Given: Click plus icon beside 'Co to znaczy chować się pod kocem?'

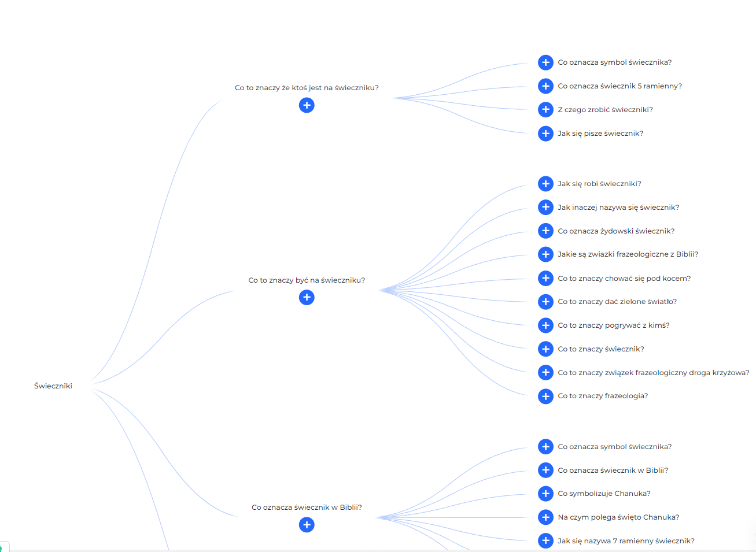Looking at the screenshot, I should coord(545,279).
